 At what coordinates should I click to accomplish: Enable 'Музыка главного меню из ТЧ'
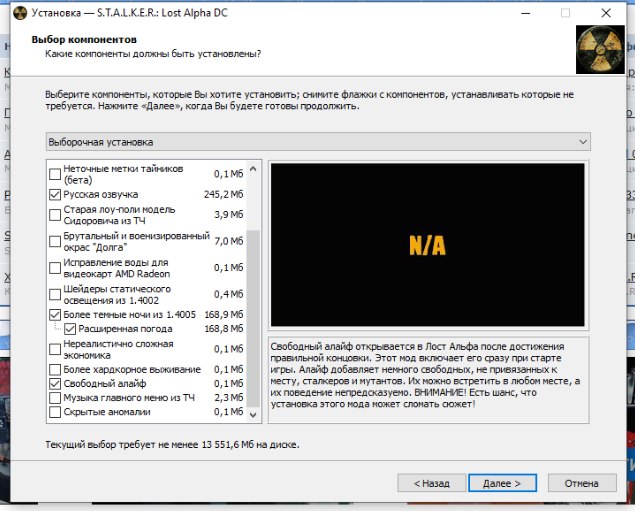click(55, 398)
